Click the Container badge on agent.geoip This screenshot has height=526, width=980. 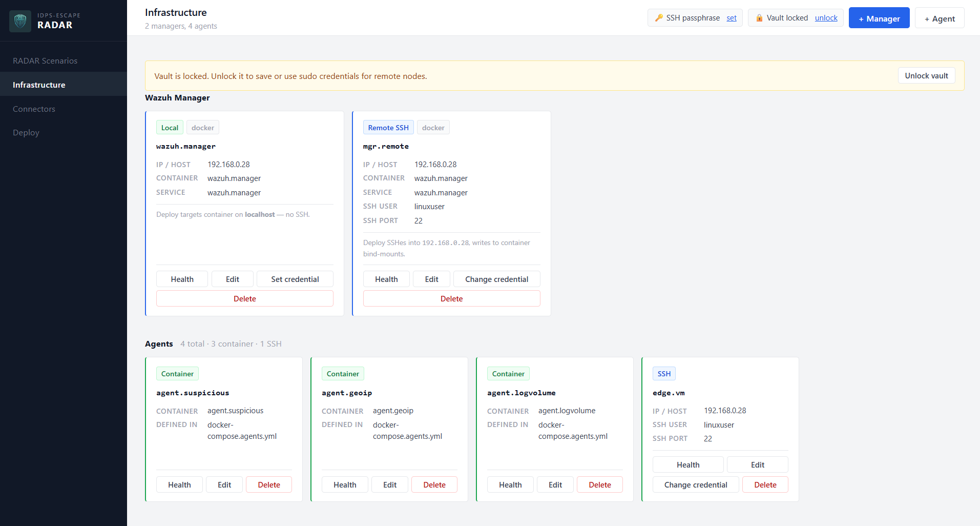(x=343, y=373)
